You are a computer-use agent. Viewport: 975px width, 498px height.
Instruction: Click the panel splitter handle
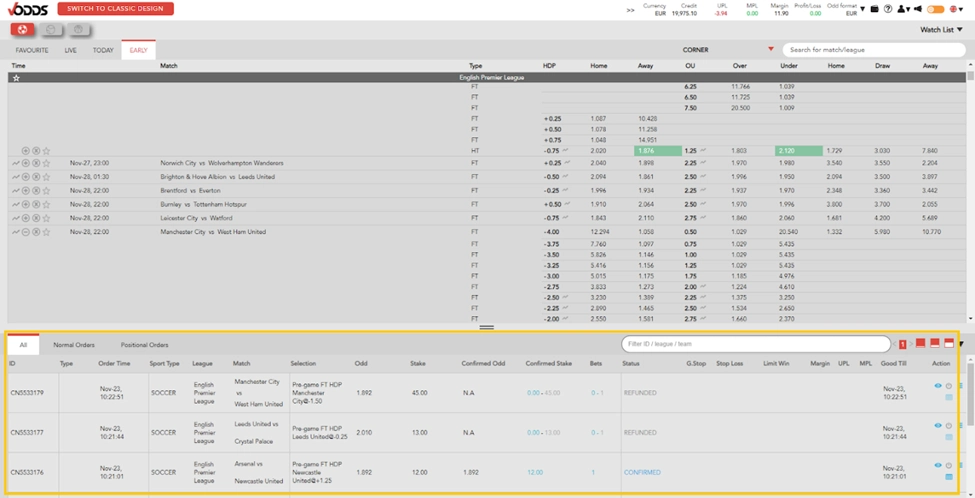click(x=487, y=327)
